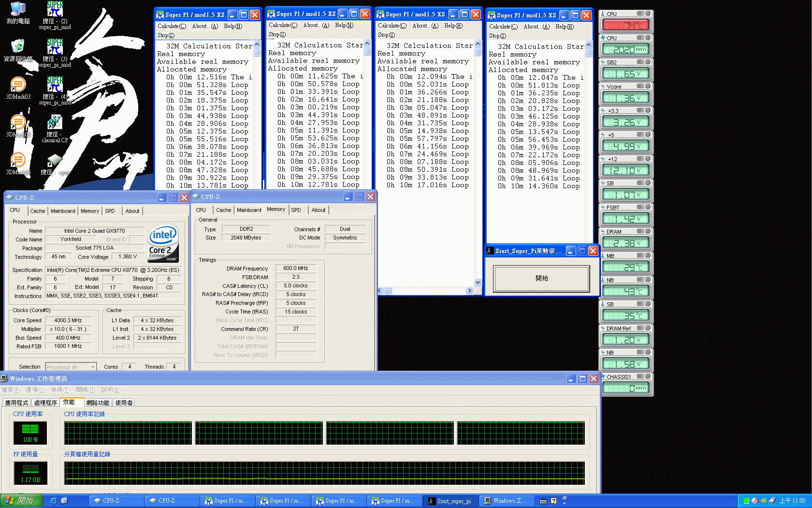Open Calculate menu in leftmost Super PI window

click(x=172, y=26)
